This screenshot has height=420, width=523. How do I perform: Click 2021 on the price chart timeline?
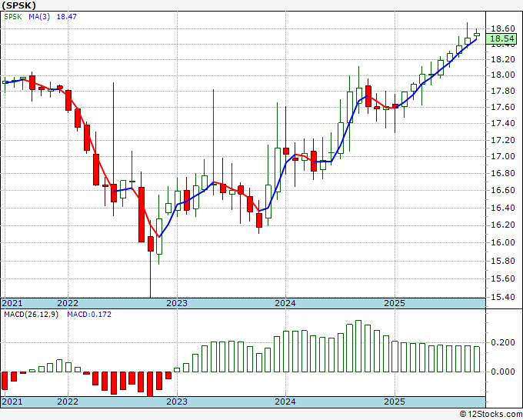click(x=12, y=303)
